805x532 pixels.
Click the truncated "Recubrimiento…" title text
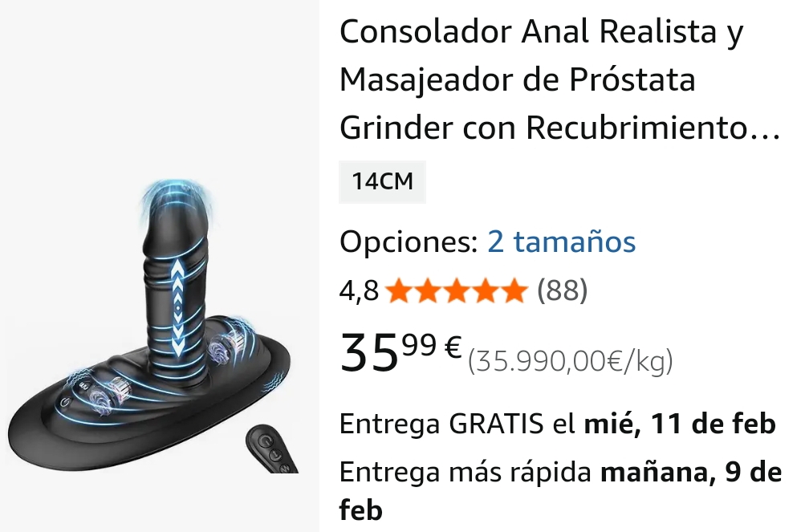coord(653,128)
